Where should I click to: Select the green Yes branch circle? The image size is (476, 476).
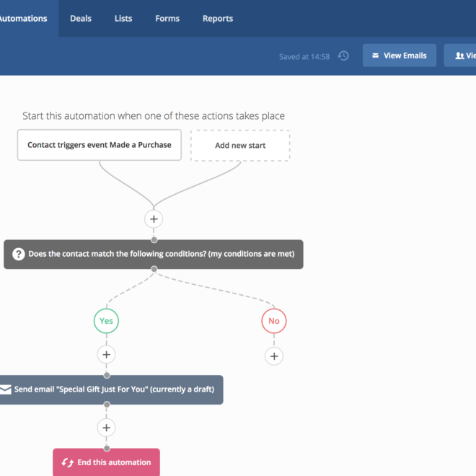(106, 321)
